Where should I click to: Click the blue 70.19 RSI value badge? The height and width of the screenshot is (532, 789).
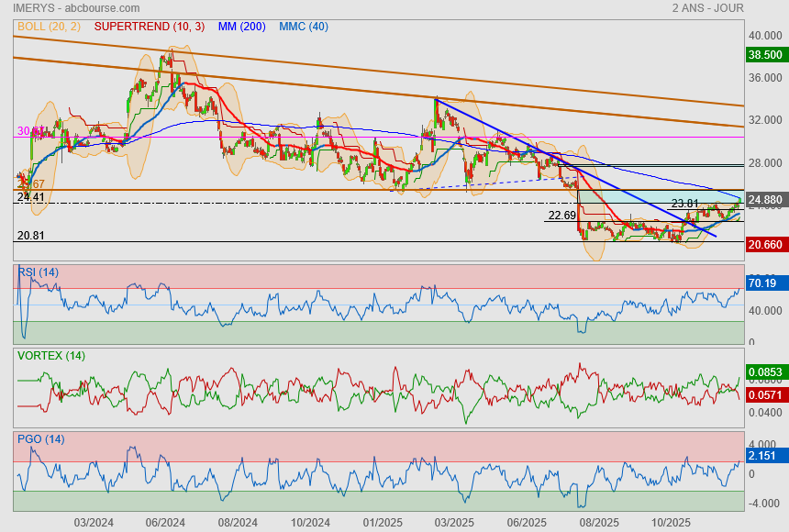(x=763, y=283)
